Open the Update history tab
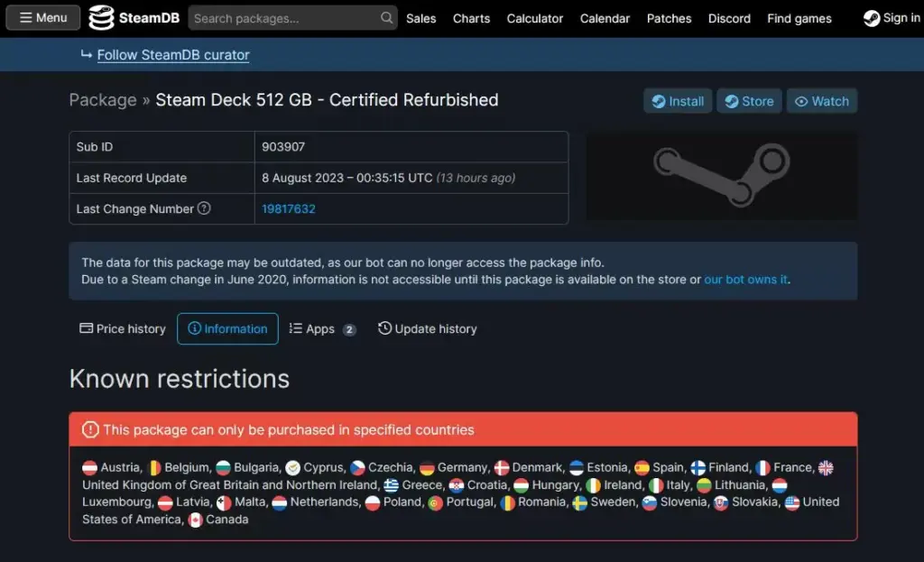The image size is (924, 562). (427, 328)
